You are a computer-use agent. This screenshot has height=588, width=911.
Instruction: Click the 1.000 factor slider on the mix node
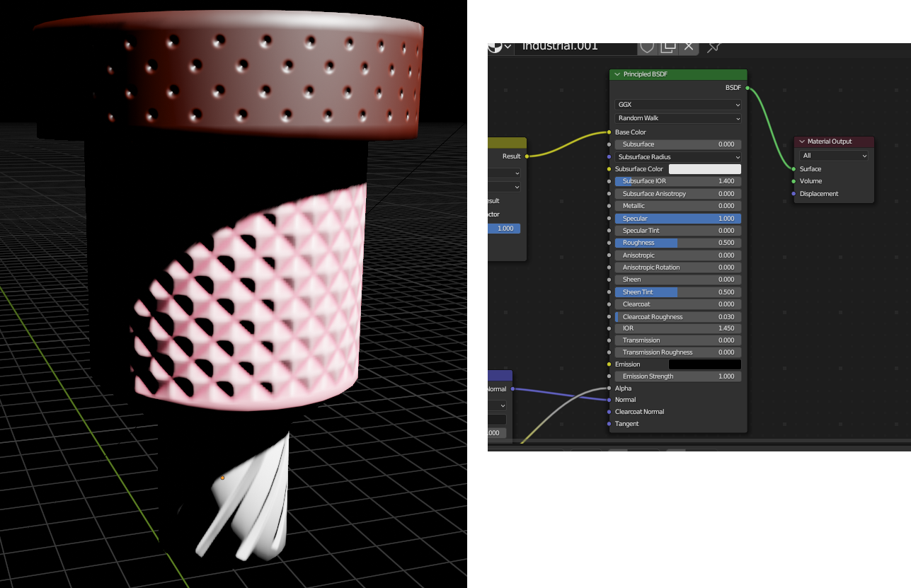[x=504, y=229]
